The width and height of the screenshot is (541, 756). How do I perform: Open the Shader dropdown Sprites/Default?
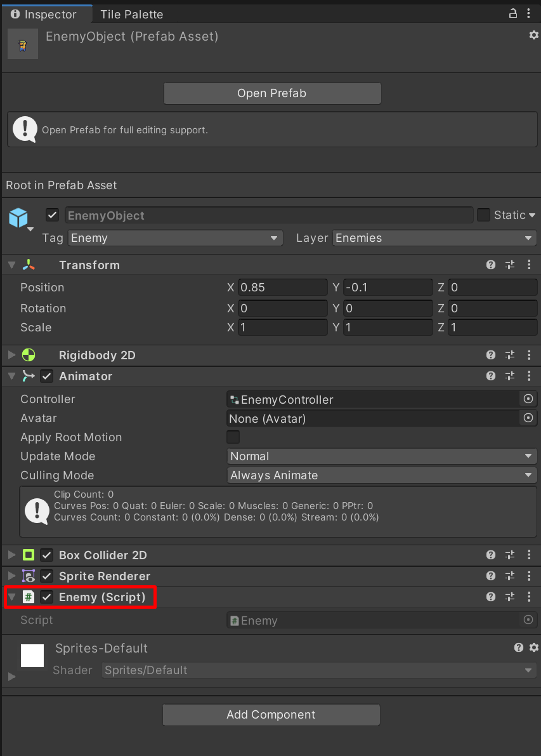319,670
